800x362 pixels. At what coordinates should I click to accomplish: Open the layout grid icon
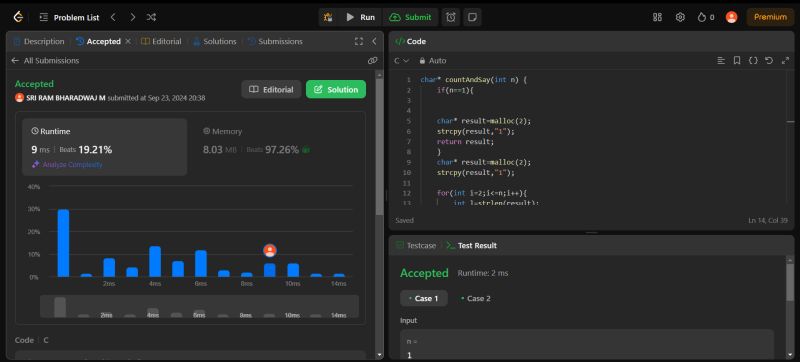point(657,17)
